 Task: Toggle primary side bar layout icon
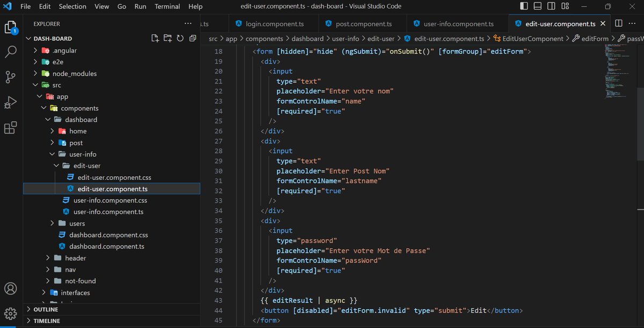click(524, 6)
